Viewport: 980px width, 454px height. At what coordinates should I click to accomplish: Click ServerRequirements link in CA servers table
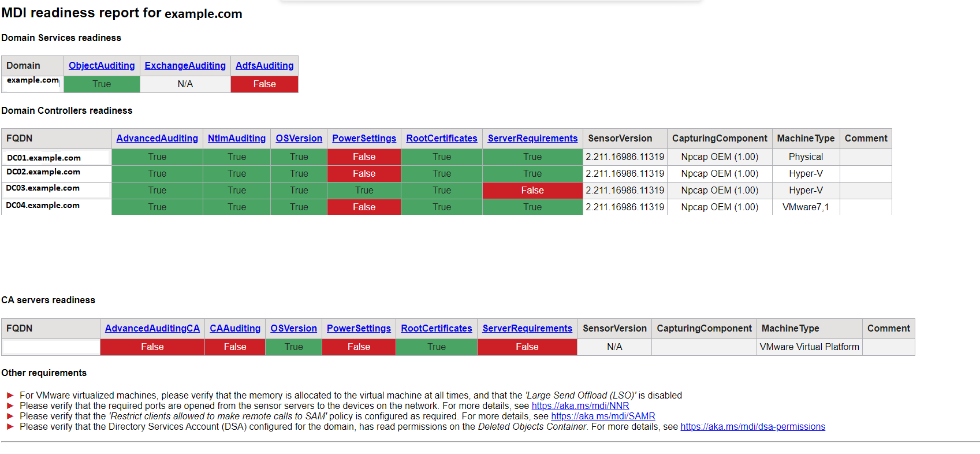coord(527,329)
